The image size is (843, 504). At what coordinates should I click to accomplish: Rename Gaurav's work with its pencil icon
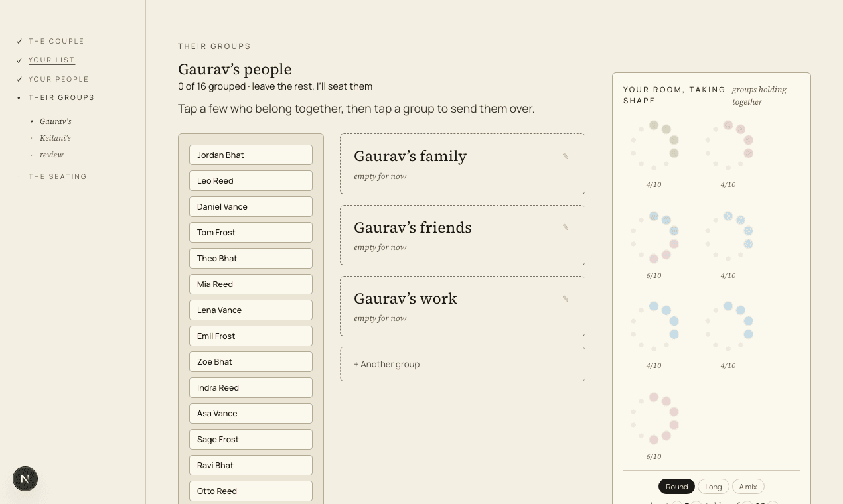tap(566, 299)
